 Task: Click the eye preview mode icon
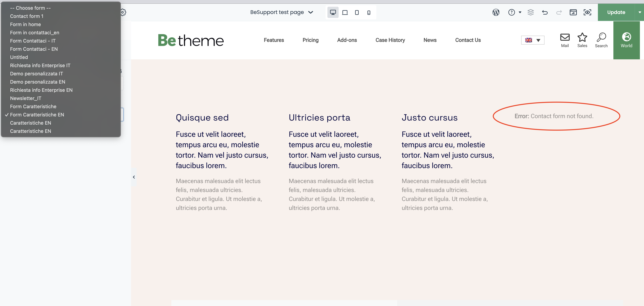click(587, 12)
